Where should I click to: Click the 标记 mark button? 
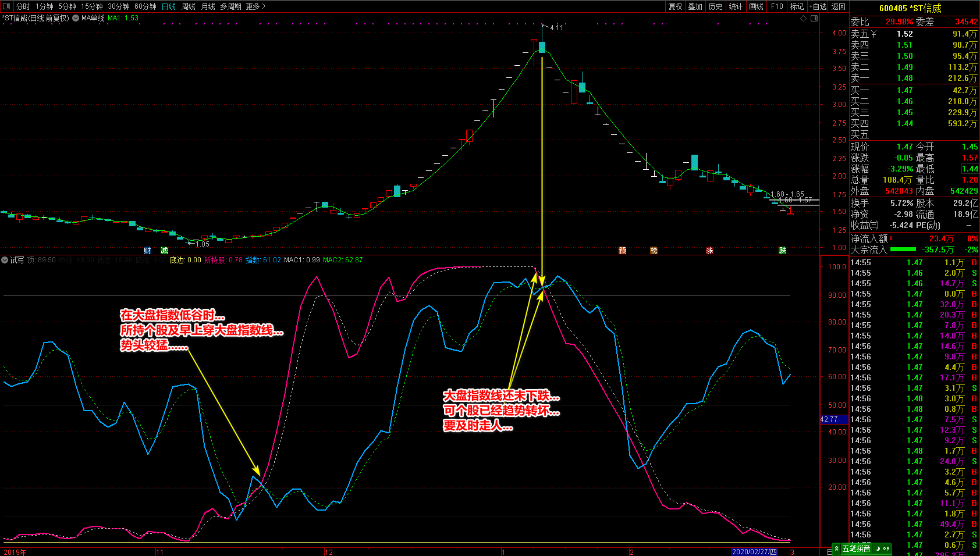click(x=797, y=6)
